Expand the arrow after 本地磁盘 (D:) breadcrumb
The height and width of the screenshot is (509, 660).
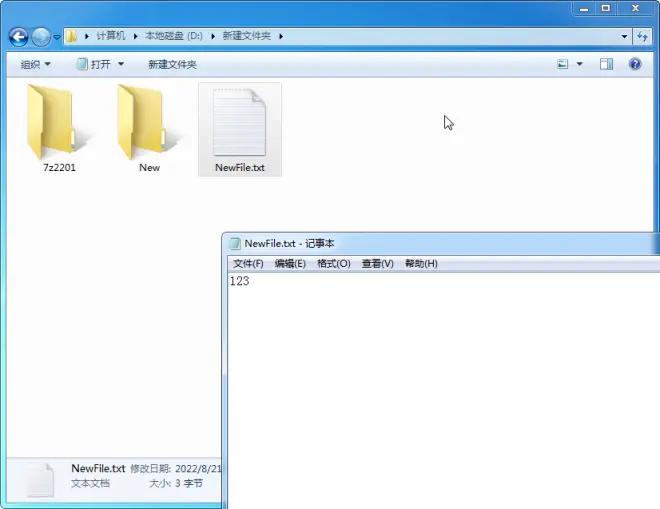(213, 36)
